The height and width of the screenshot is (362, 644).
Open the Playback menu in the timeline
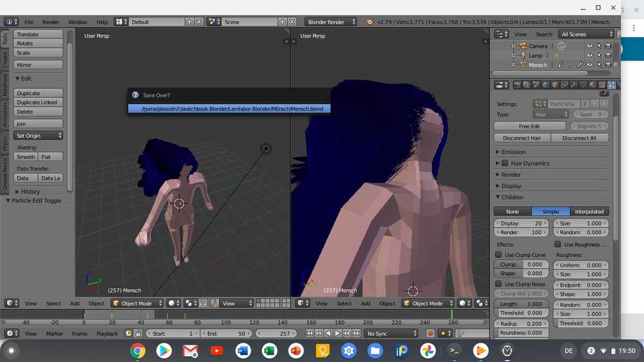pos(107,334)
